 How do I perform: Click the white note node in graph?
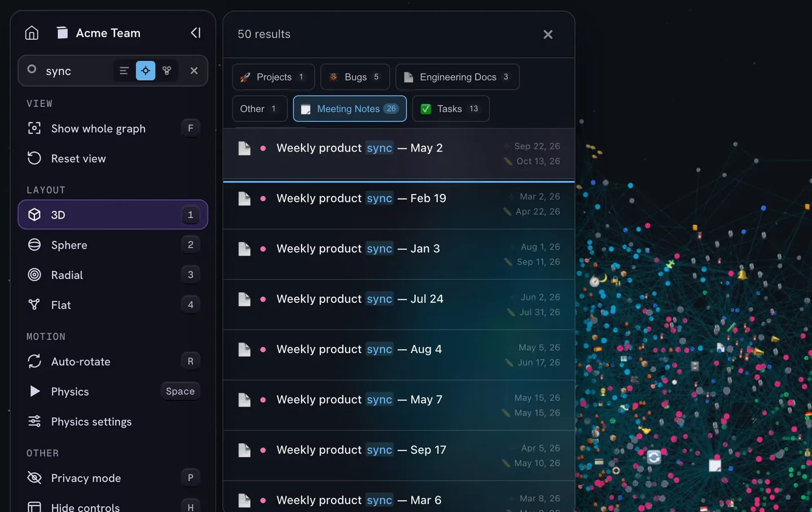click(x=715, y=465)
